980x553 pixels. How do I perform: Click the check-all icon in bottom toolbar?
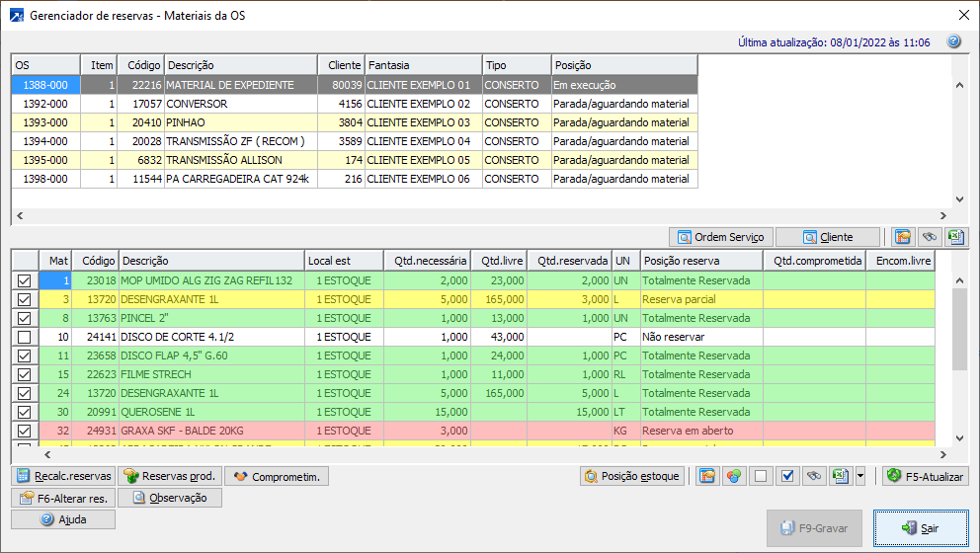(x=787, y=476)
